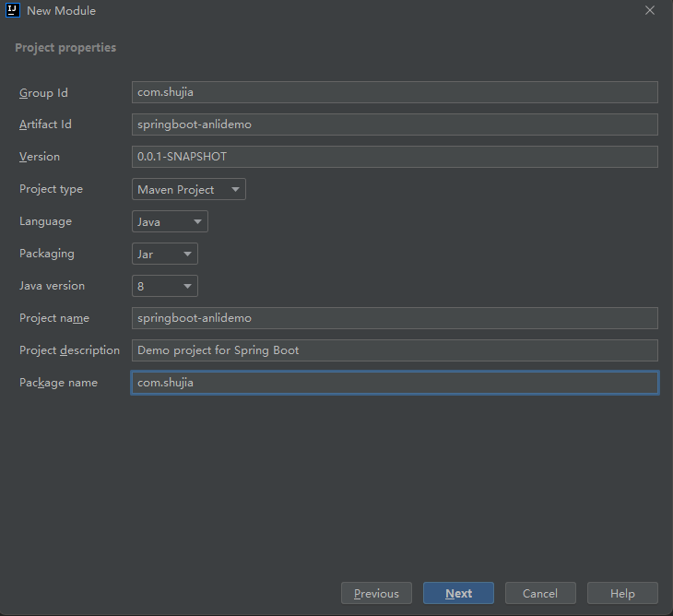Open Help for this dialog

pos(622,594)
